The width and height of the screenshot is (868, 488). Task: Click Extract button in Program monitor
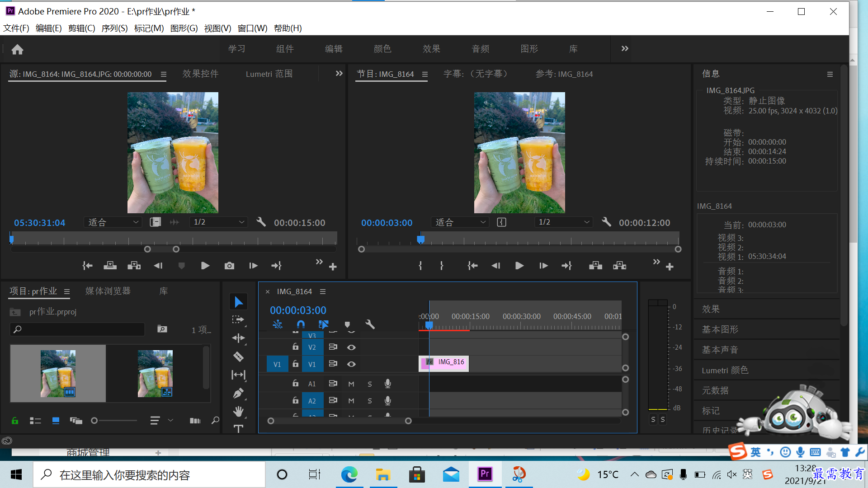620,266
